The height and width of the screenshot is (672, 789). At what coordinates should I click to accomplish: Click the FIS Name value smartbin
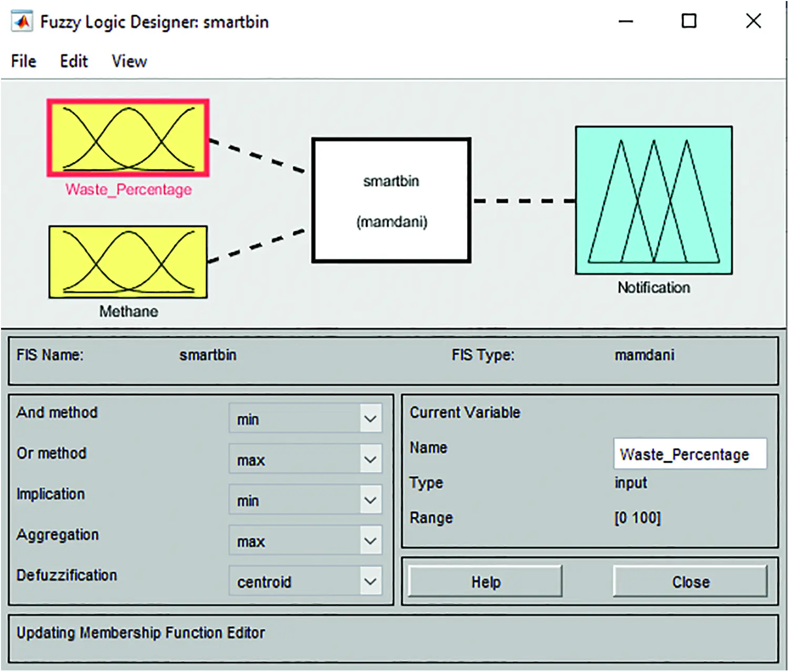point(208,355)
